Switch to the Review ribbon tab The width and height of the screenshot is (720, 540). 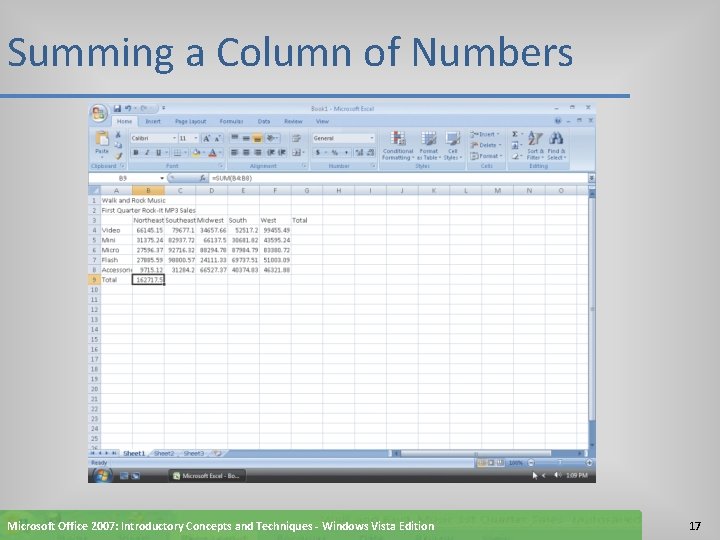[x=293, y=121]
